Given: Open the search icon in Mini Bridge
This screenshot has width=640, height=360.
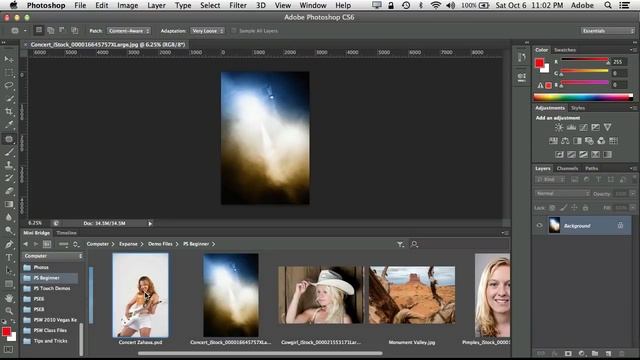Looking at the screenshot, I should 414,244.
